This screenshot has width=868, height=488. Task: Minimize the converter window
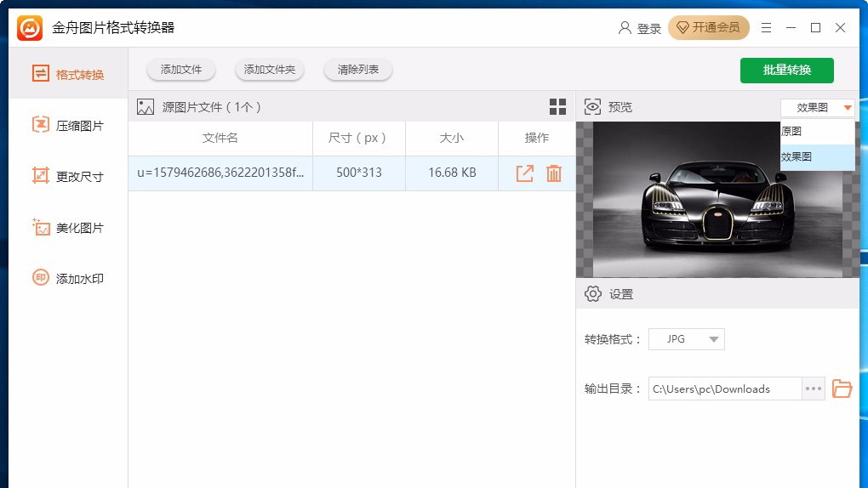point(791,28)
